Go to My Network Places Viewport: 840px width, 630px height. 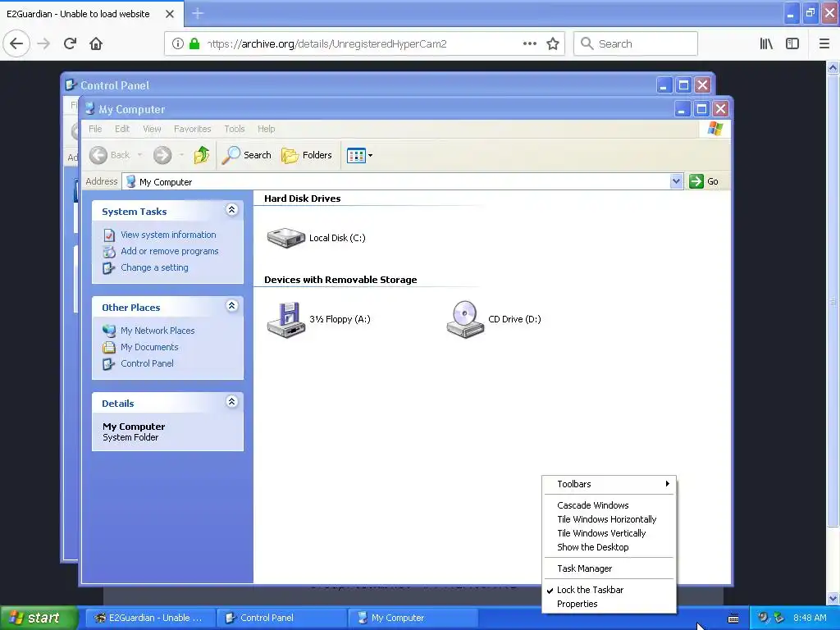coord(157,331)
